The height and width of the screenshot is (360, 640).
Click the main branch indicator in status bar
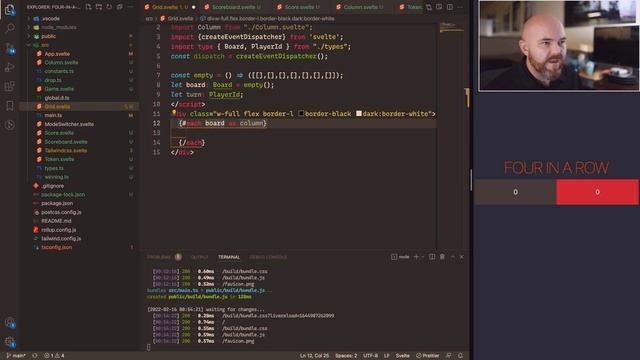tap(16, 356)
